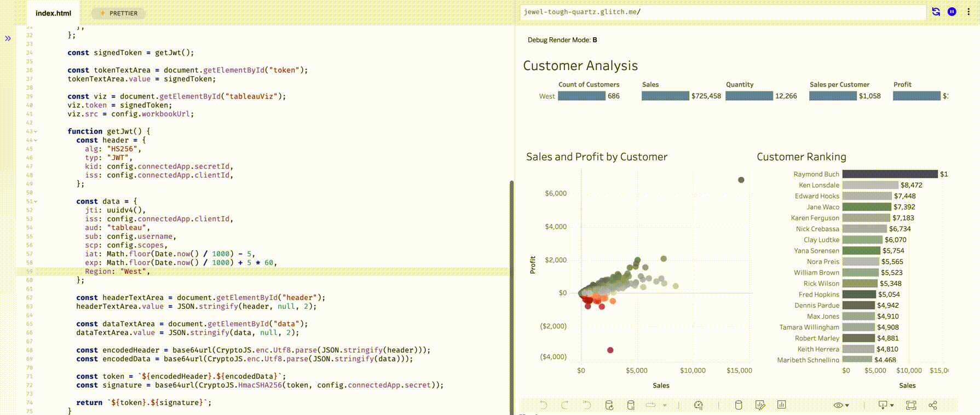Click the Sales per Customer column header
Image resolution: width=980 pixels, height=415 pixels.
tap(839, 84)
